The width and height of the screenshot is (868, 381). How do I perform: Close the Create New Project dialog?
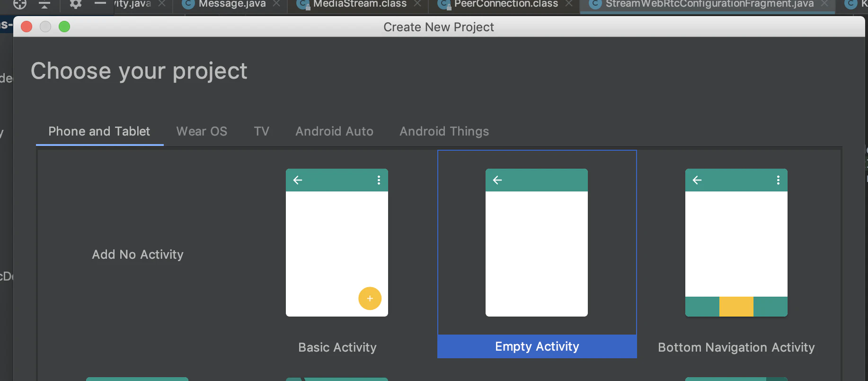pyautogui.click(x=27, y=27)
